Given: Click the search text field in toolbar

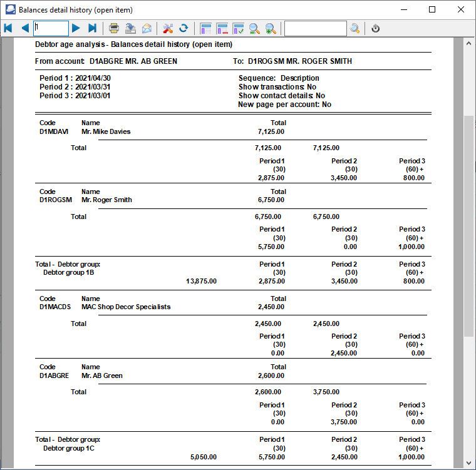Looking at the screenshot, I should tap(315, 28).
